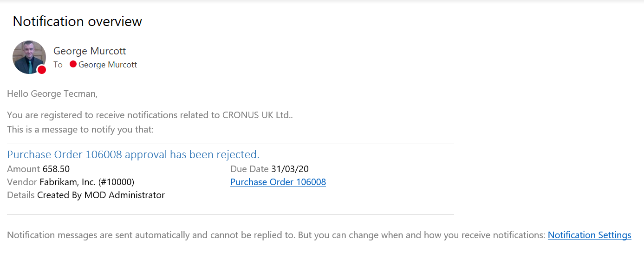Click the red presence badge on the avatar

click(42, 70)
